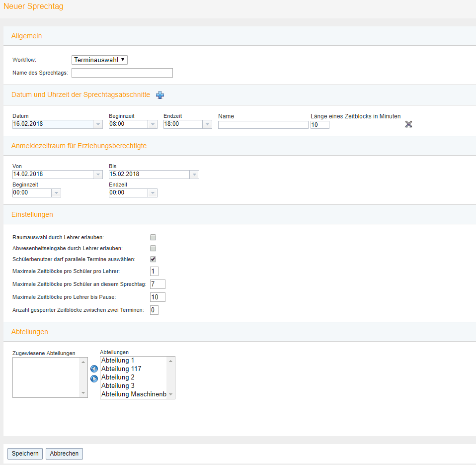Select Abteilung Maschinenb in the list
This screenshot has height=465, width=476.
[134, 394]
